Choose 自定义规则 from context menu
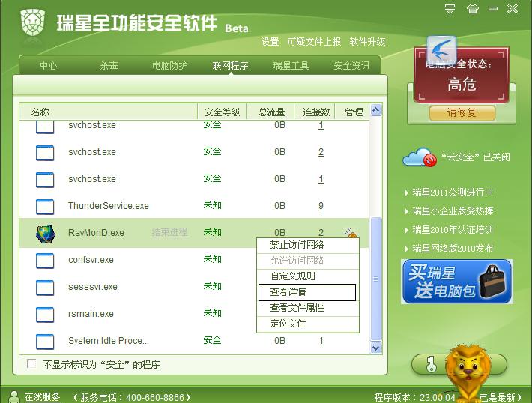 pyautogui.click(x=308, y=276)
